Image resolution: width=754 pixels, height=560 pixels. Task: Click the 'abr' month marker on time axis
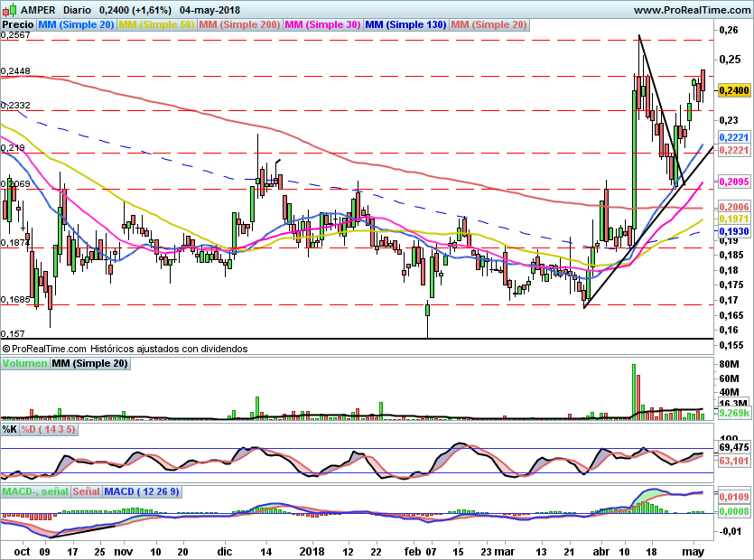coord(601,552)
